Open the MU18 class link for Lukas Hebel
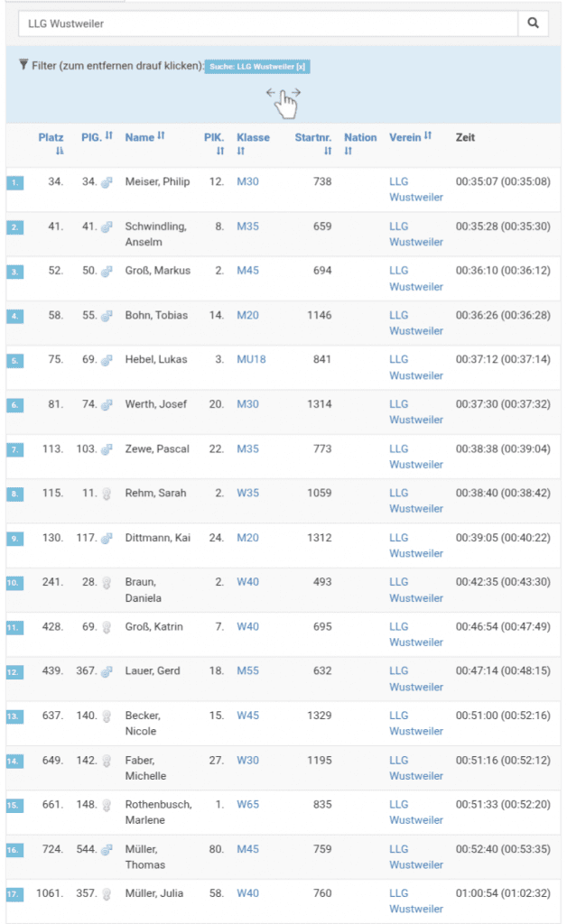Image resolution: width=567 pixels, height=924 pixels. (251, 359)
